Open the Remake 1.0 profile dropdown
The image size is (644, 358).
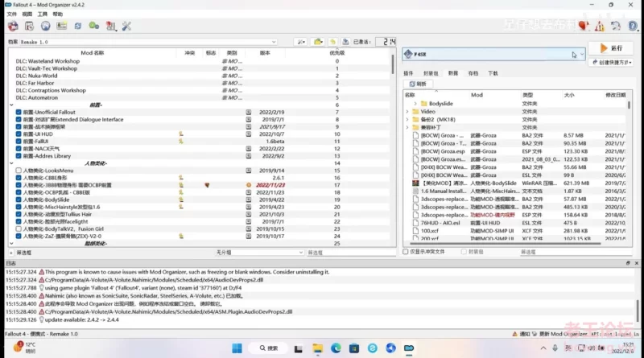coord(148,42)
